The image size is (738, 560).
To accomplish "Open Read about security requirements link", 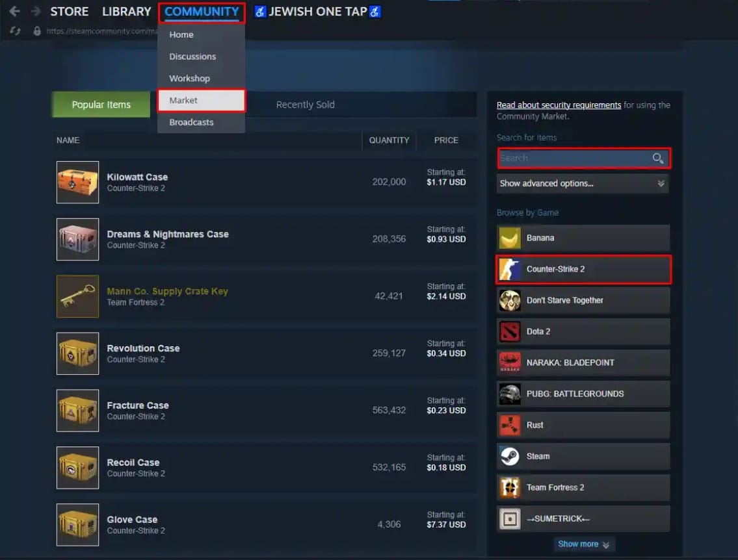I will point(559,105).
